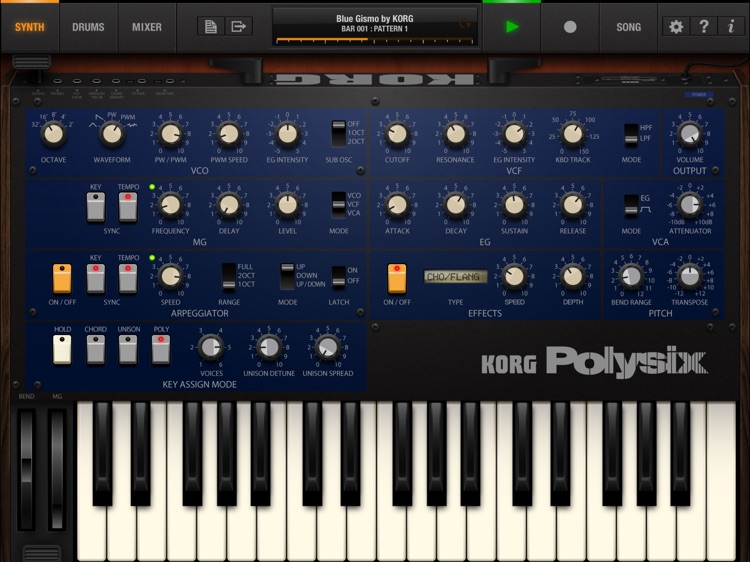Click the PW / PWM knob
This screenshot has height=562, width=750.
point(170,134)
